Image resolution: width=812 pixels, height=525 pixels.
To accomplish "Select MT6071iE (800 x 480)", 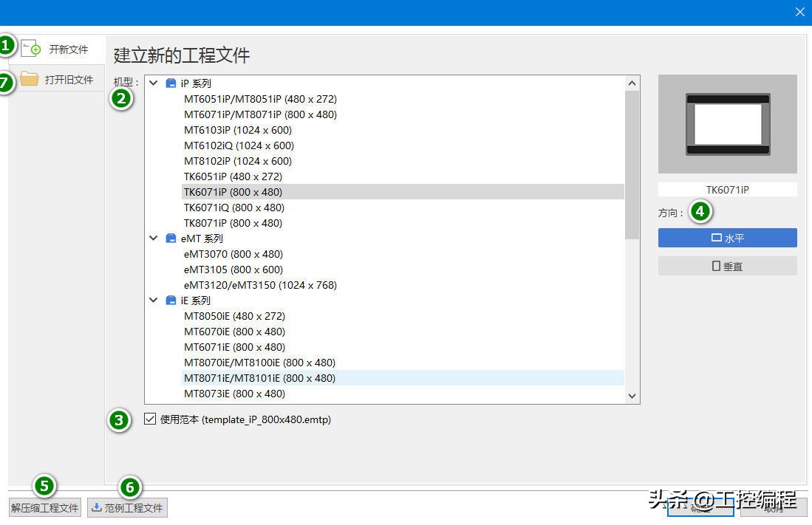I will pyautogui.click(x=235, y=347).
